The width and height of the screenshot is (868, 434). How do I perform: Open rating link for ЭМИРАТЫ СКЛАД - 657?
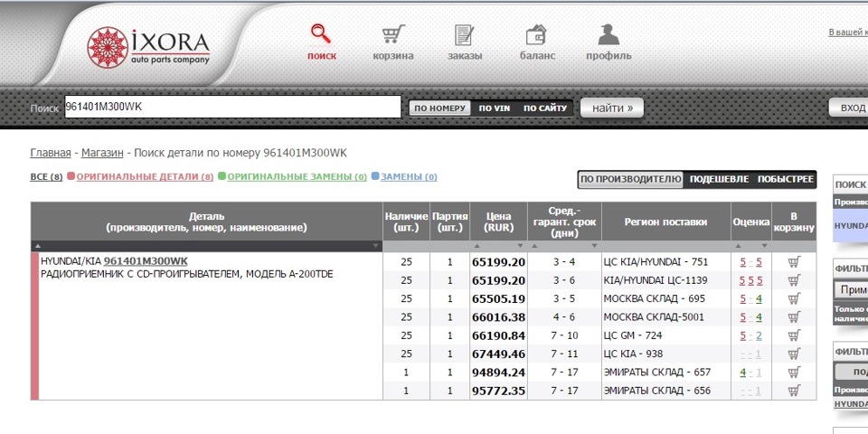[750, 372]
